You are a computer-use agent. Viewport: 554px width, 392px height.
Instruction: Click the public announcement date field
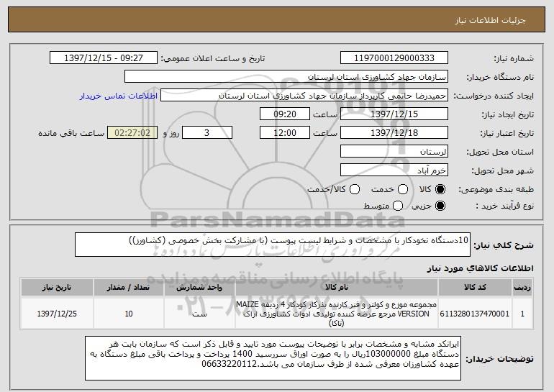coord(104,58)
